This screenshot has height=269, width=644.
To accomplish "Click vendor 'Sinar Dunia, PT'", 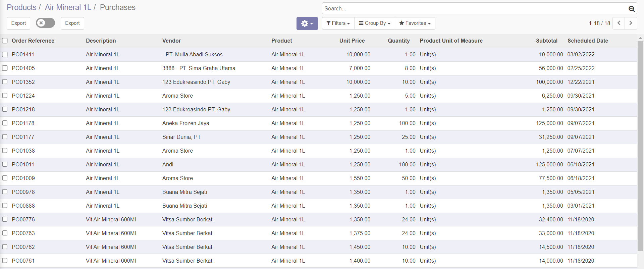I will [x=181, y=137].
